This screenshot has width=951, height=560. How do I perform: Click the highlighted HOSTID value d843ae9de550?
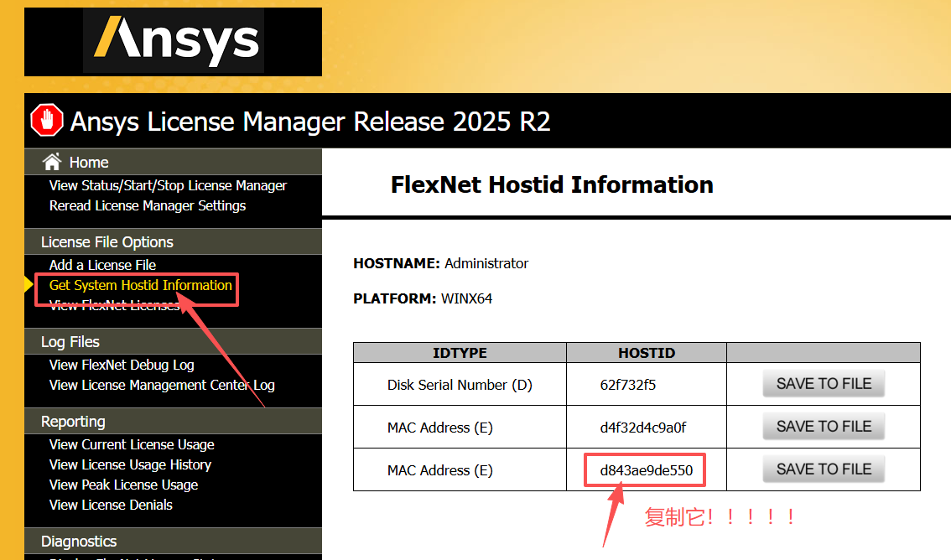pyautogui.click(x=645, y=469)
